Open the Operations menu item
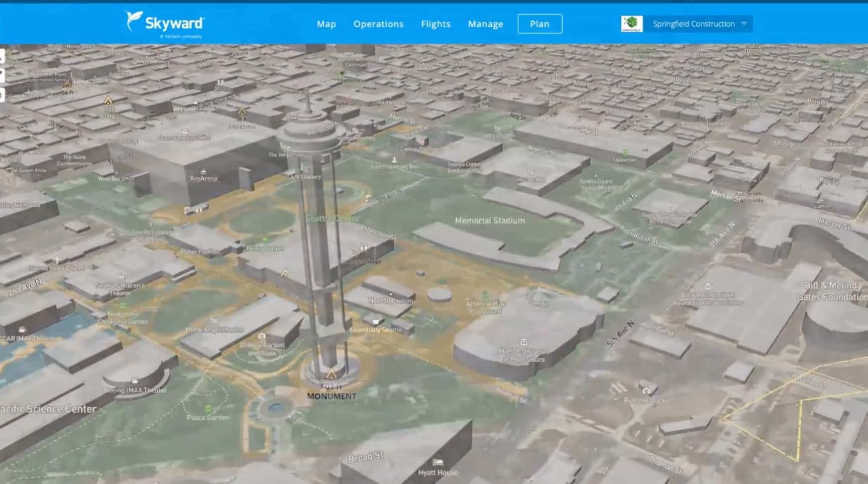868x484 pixels. pos(378,24)
